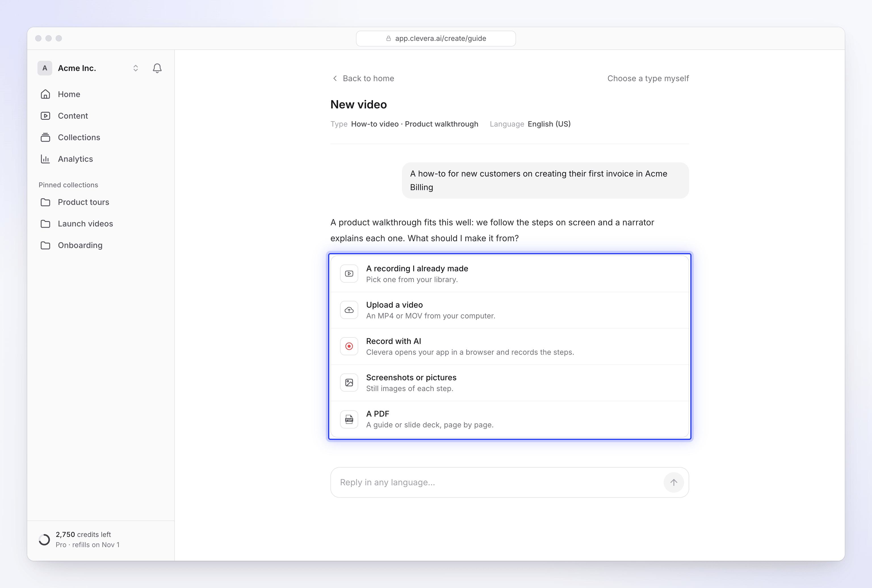Image resolution: width=872 pixels, height=588 pixels.
Task: Select Screenshots or pictures option
Action: click(x=510, y=383)
